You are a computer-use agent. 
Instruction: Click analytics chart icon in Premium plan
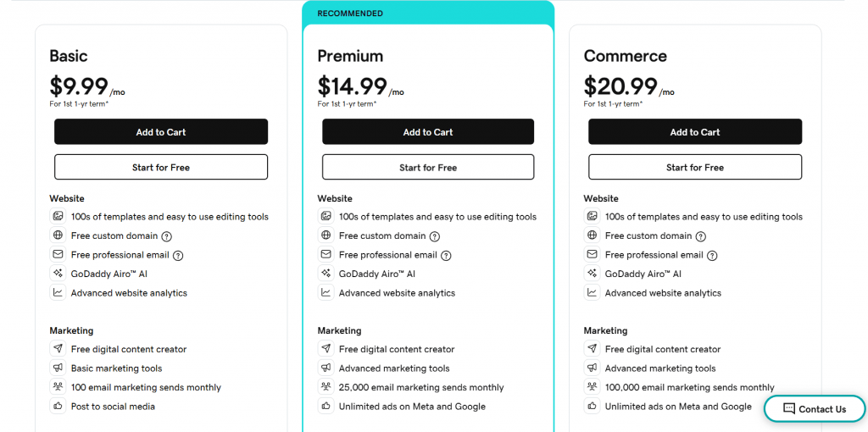pos(325,293)
